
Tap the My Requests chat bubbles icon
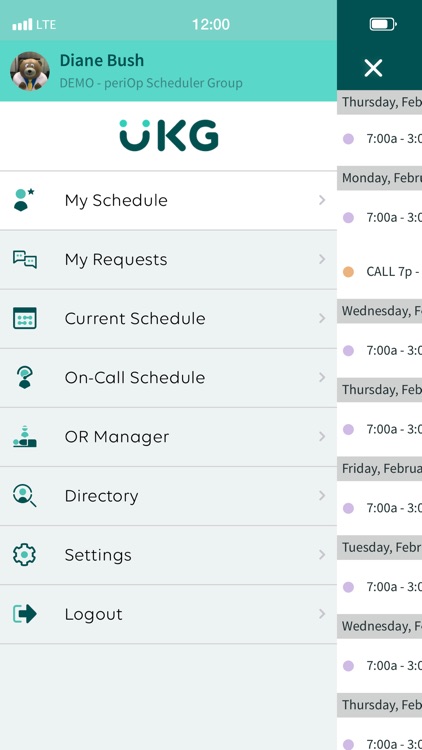coord(24,259)
